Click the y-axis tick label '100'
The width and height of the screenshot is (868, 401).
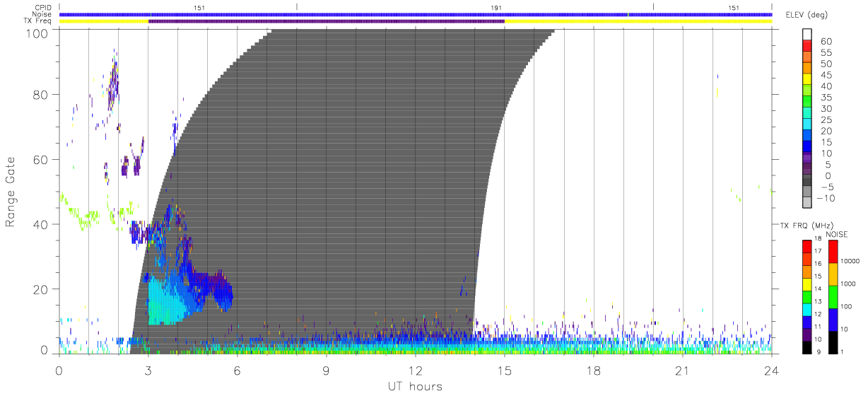[x=37, y=33]
